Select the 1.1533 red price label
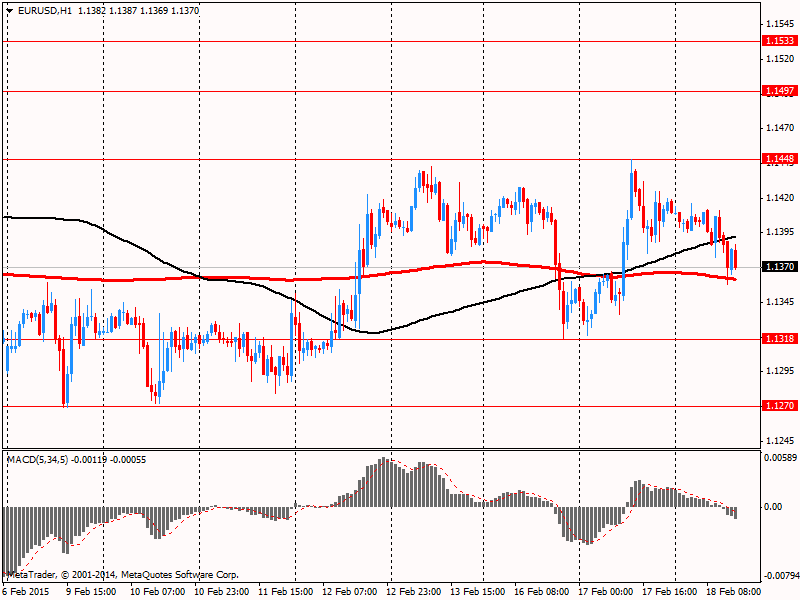 tap(779, 40)
